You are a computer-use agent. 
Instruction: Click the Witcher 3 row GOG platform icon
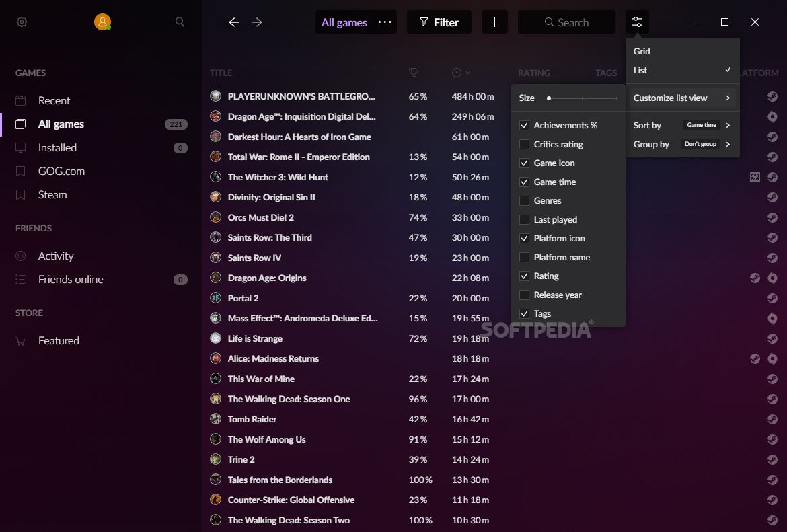(755, 177)
